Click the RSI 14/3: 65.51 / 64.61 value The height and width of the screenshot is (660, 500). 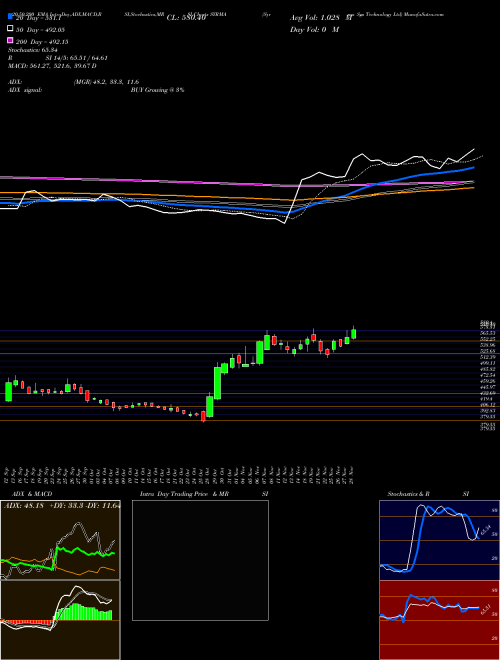click(x=77, y=58)
